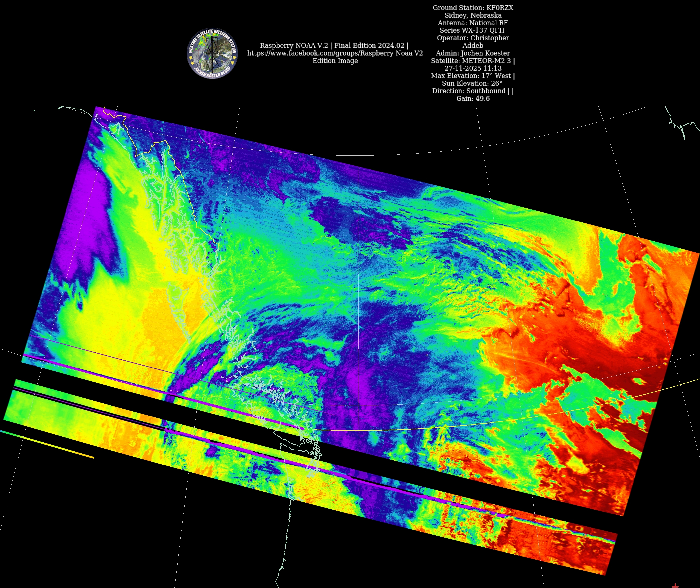The width and height of the screenshot is (700, 588).
Task: Click the Operator: Christopher text line
Action: (x=473, y=38)
